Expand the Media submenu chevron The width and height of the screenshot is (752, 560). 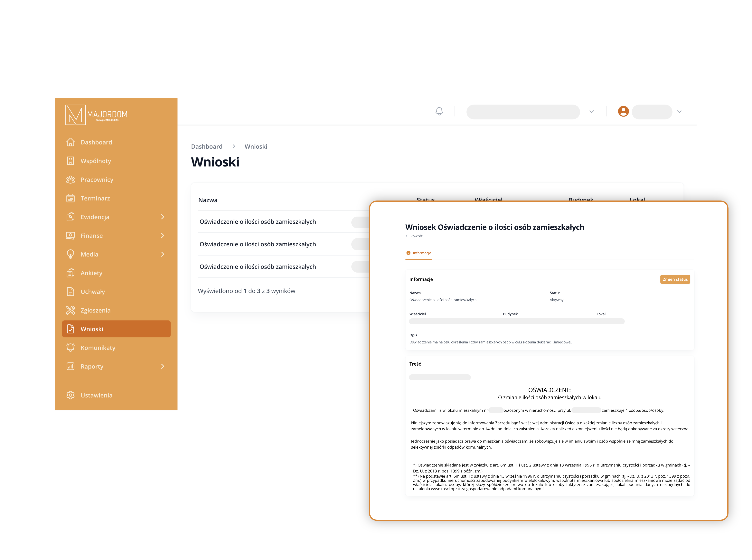coord(163,254)
